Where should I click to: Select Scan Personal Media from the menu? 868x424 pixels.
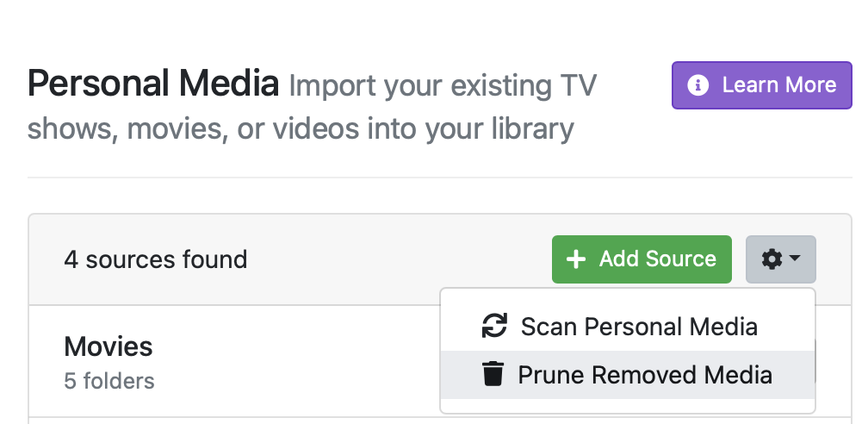coord(638,327)
